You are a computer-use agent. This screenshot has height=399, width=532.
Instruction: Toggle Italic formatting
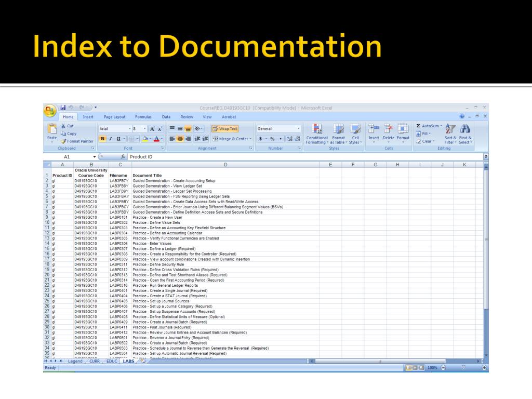(x=110, y=139)
